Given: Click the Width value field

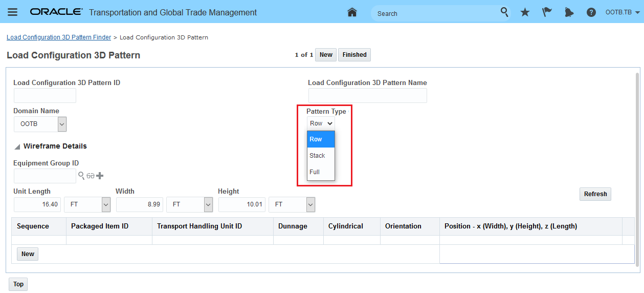Looking at the screenshot, I should pyautogui.click(x=140, y=204).
